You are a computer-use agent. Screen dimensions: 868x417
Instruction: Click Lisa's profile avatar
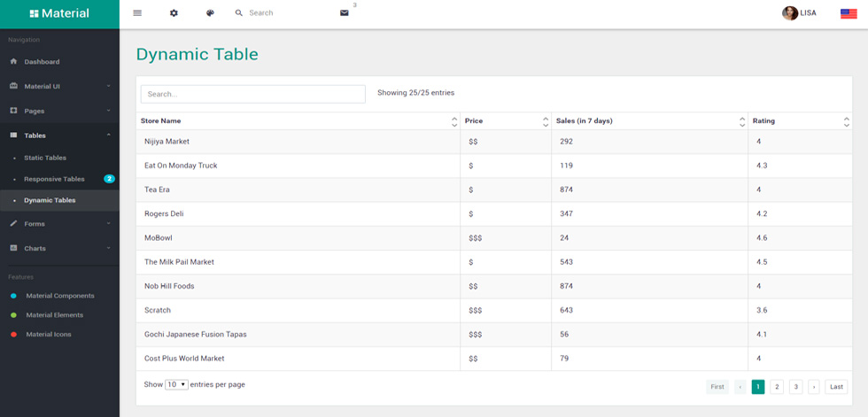(790, 13)
